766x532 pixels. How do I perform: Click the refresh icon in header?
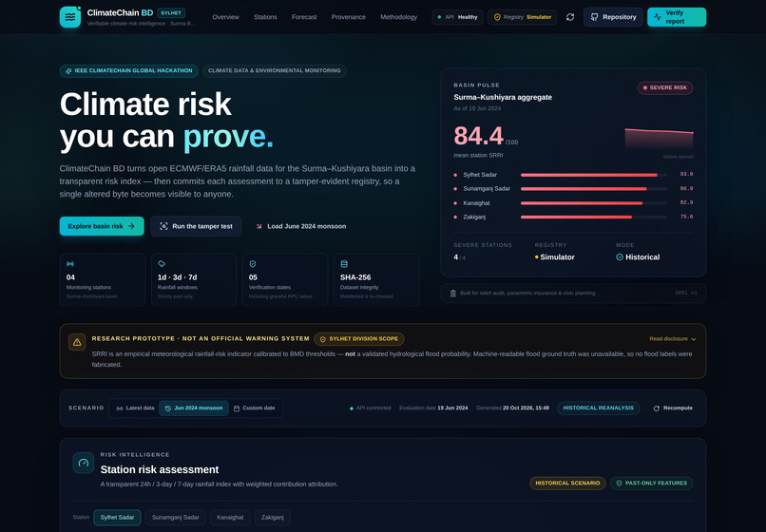tap(570, 17)
